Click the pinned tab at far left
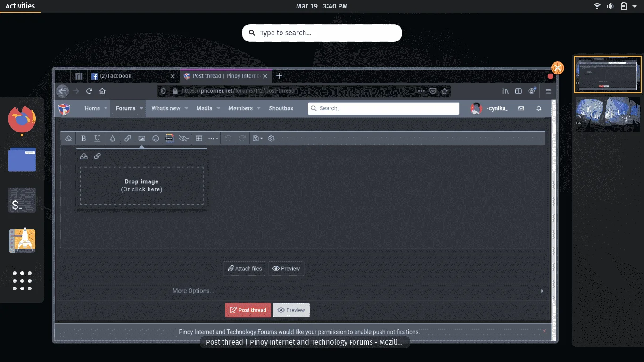The image size is (644, 362). point(79,76)
